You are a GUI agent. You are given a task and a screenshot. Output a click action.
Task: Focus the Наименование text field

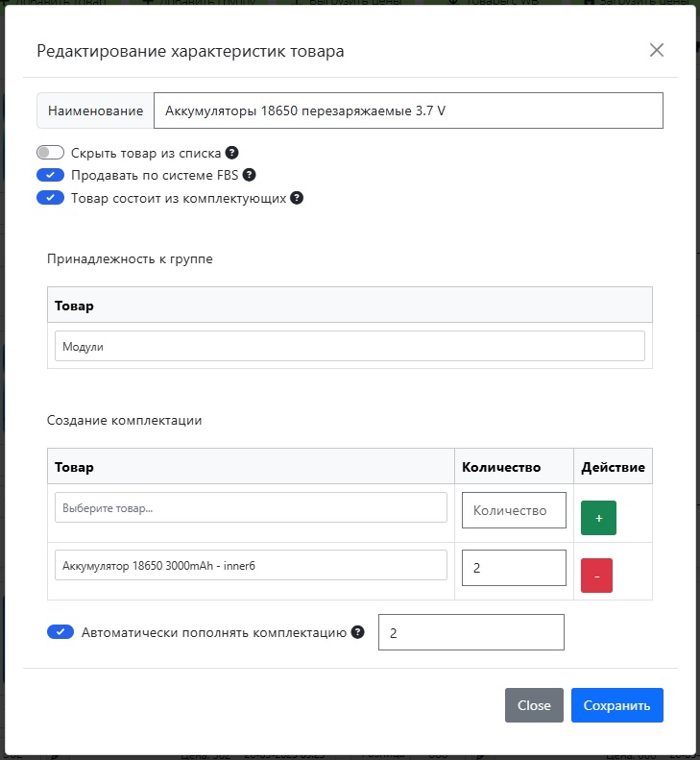pos(408,110)
